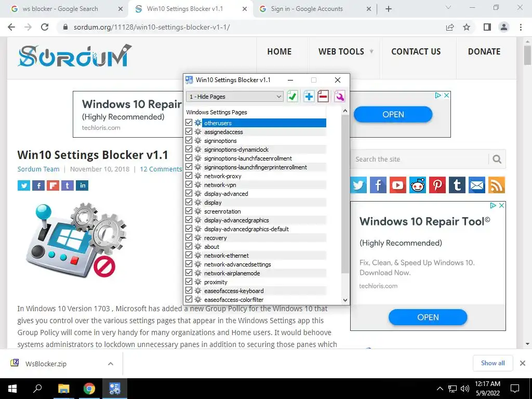The width and height of the screenshot is (532, 399).
Task: Click the green checkmark Save Settings icon
Action: pos(292,96)
